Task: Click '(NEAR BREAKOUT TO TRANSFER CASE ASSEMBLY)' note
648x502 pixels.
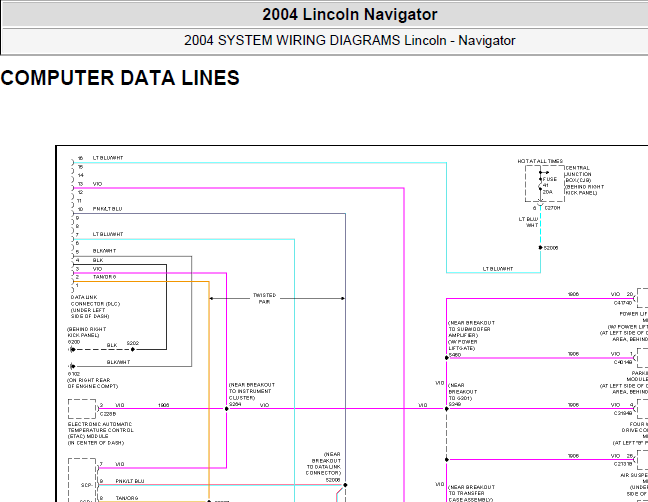Action: [x=472, y=493]
